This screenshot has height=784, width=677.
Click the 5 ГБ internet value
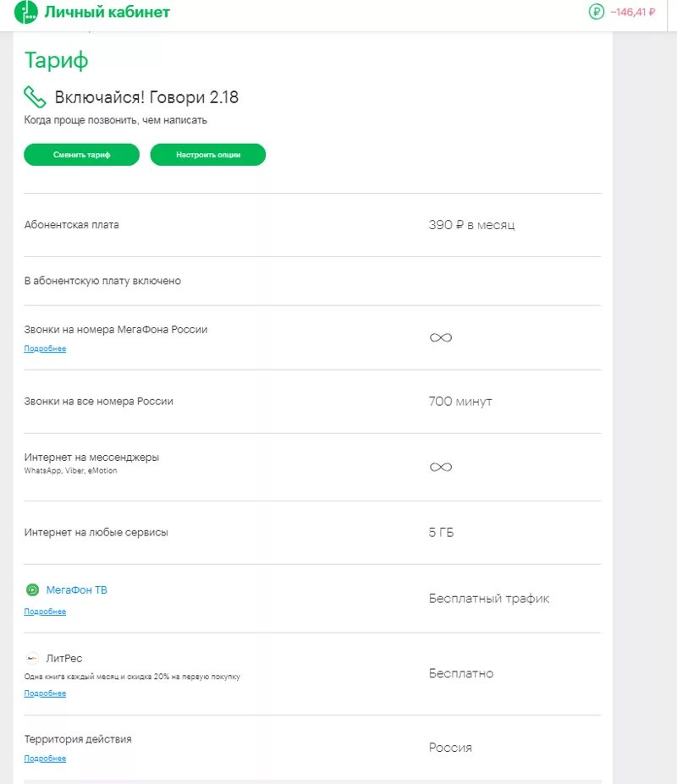tap(442, 533)
